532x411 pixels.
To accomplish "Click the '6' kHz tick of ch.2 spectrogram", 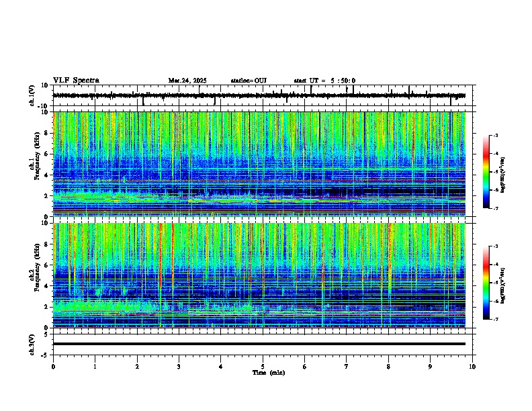I will pos(47,265).
